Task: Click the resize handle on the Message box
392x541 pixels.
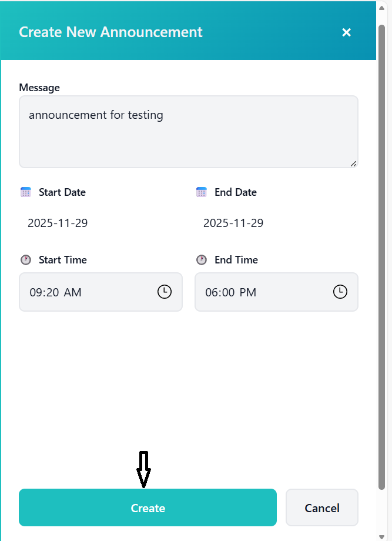Action: (x=354, y=165)
